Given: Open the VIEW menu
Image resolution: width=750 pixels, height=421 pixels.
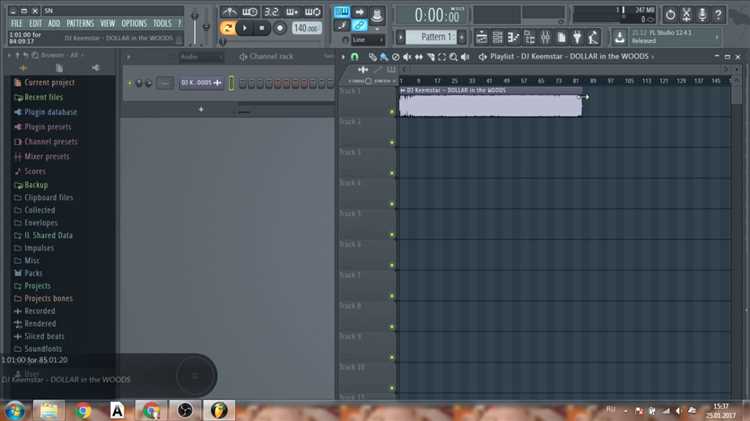Looking at the screenshot, I should click(108, 23).
